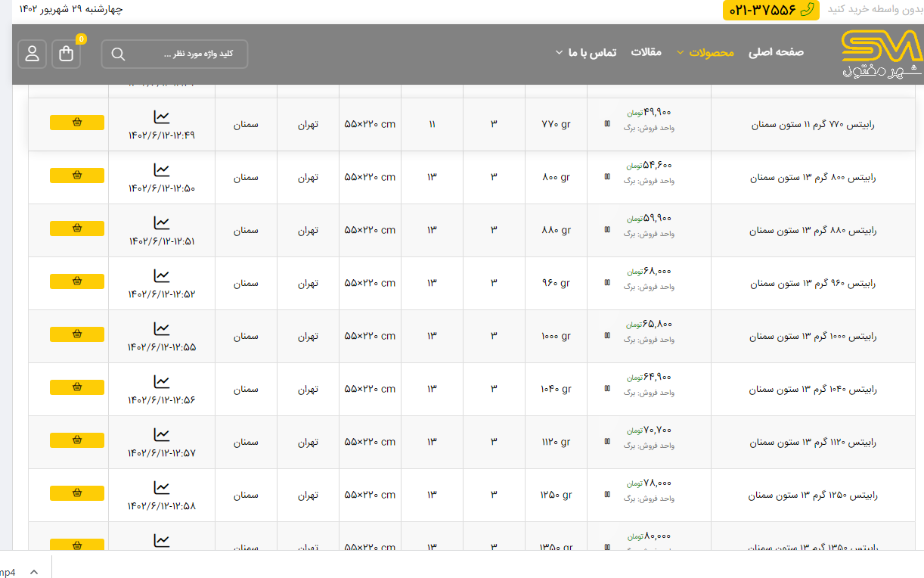Open the مقالات menu item
Viewport: 924px width, 578px height.
[x=646, y=52]
